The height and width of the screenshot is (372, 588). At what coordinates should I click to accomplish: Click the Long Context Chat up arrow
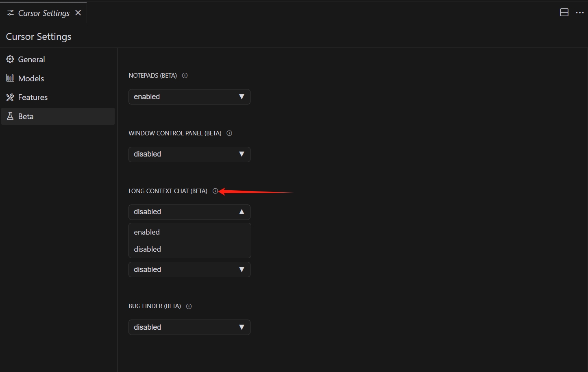click(242, 212)
